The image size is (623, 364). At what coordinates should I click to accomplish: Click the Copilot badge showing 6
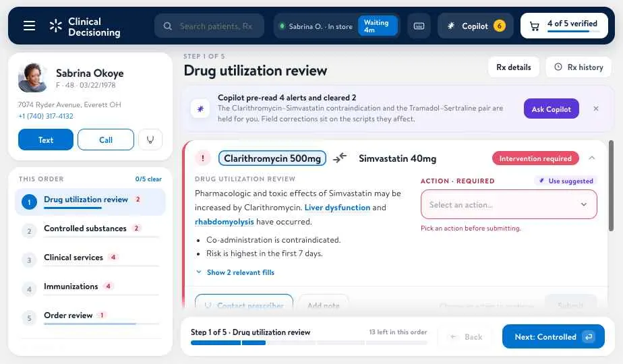(500, 26)
